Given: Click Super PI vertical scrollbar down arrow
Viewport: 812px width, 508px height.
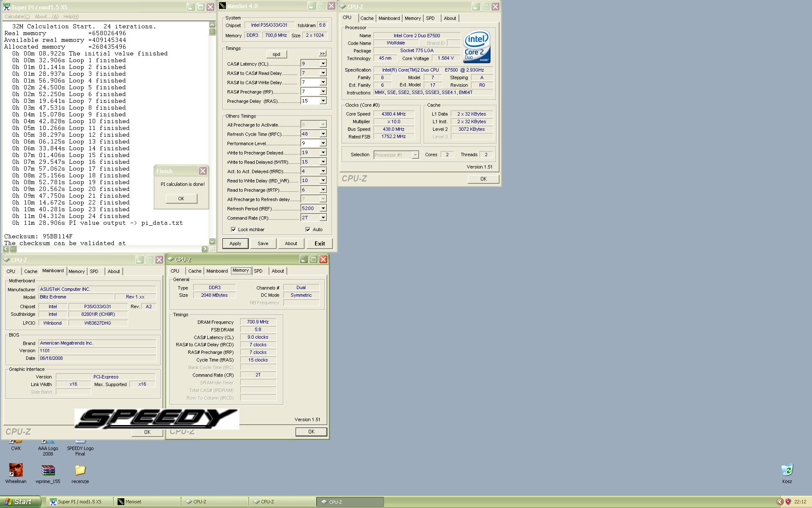Looking at the screenshot, I should [x=212, y=241].
